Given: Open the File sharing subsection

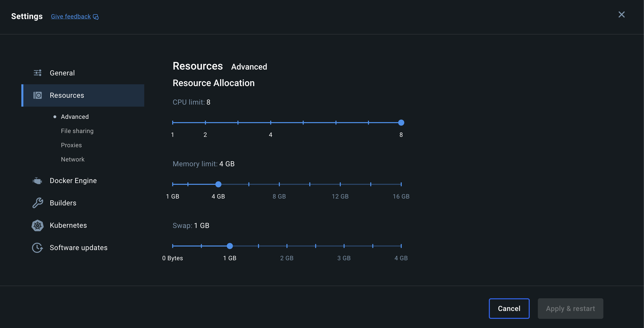Looking at the screenshot, I should (77, 131).
